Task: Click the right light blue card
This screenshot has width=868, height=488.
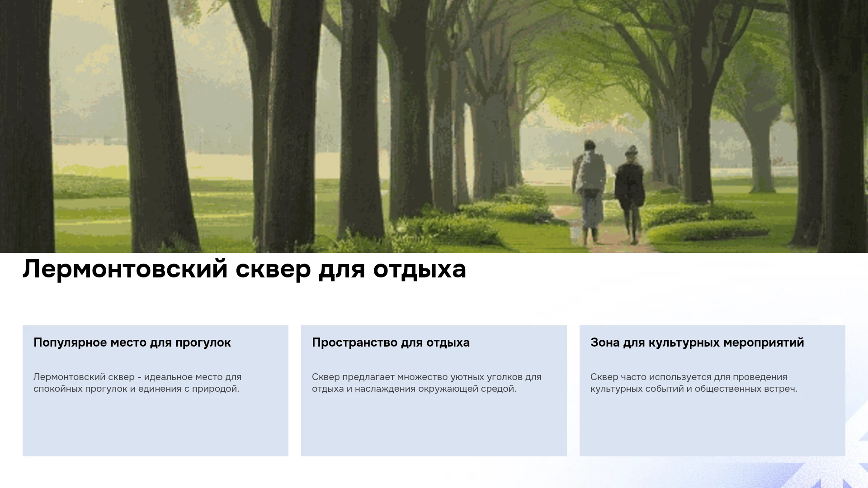Action: click(x=712, y=391)
